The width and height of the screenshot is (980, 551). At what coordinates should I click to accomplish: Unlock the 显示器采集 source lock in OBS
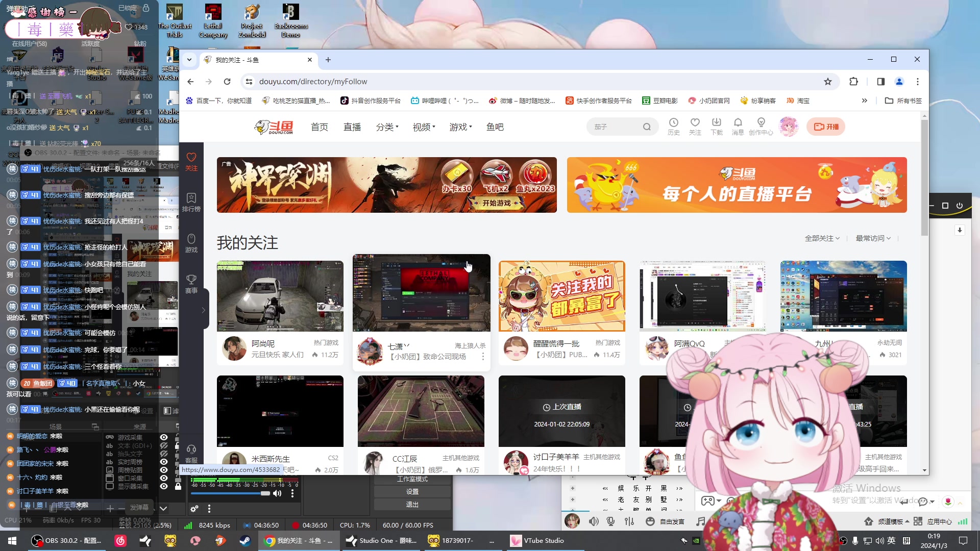click(178, 486)
